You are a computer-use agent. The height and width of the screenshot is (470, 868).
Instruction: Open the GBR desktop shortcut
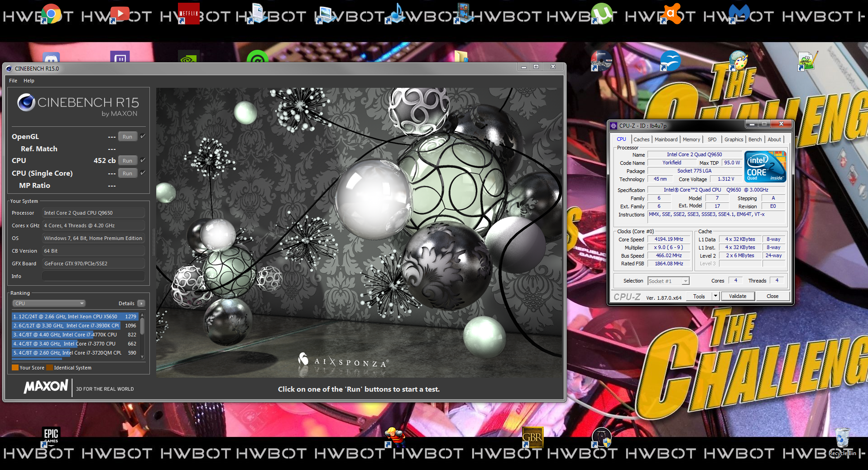click(x=532, y=436)
